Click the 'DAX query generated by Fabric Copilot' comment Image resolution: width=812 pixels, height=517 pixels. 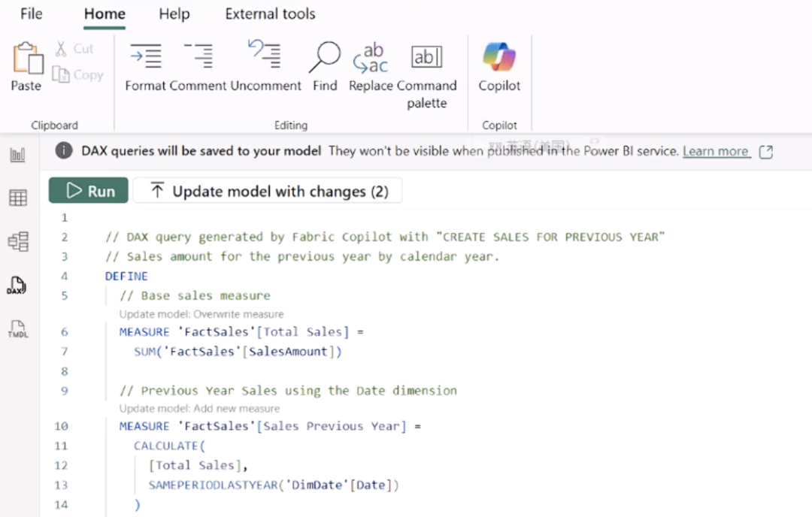coord(385,237)
